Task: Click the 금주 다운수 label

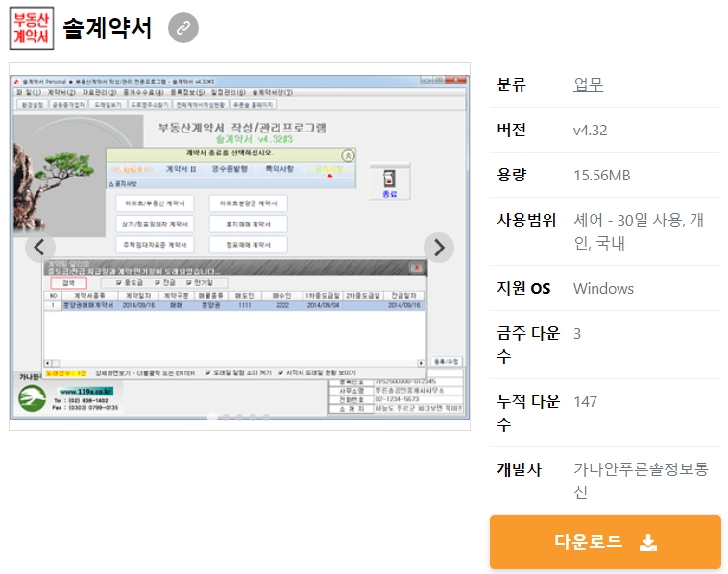Action: (x=528, y=345)
